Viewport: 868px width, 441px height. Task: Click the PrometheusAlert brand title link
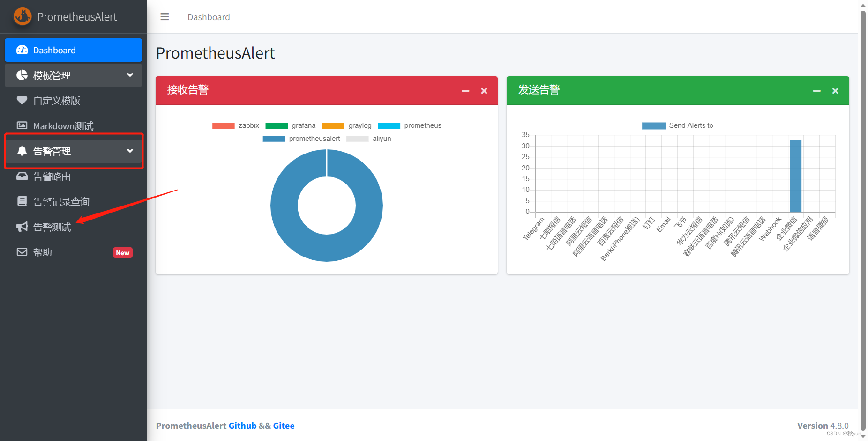click(77, 17)
